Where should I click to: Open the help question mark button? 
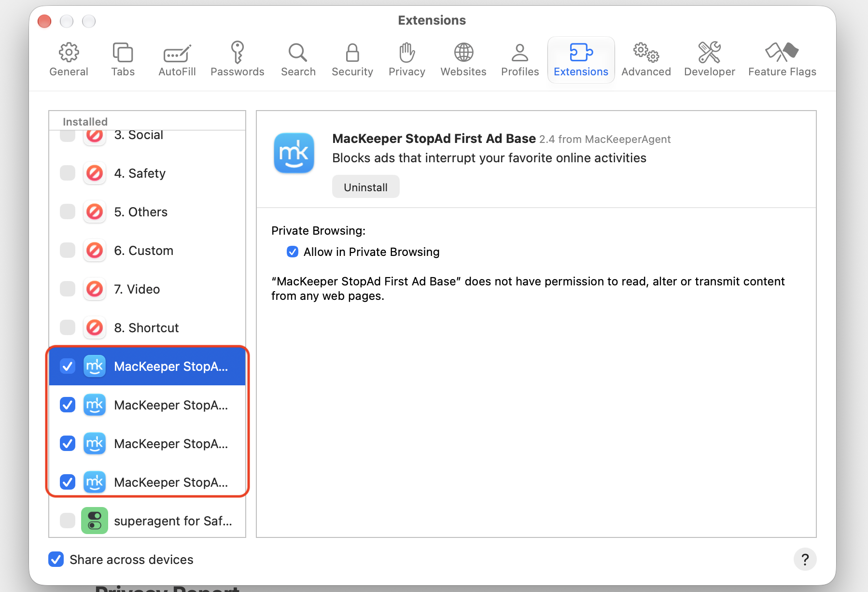tap(805, 559)
